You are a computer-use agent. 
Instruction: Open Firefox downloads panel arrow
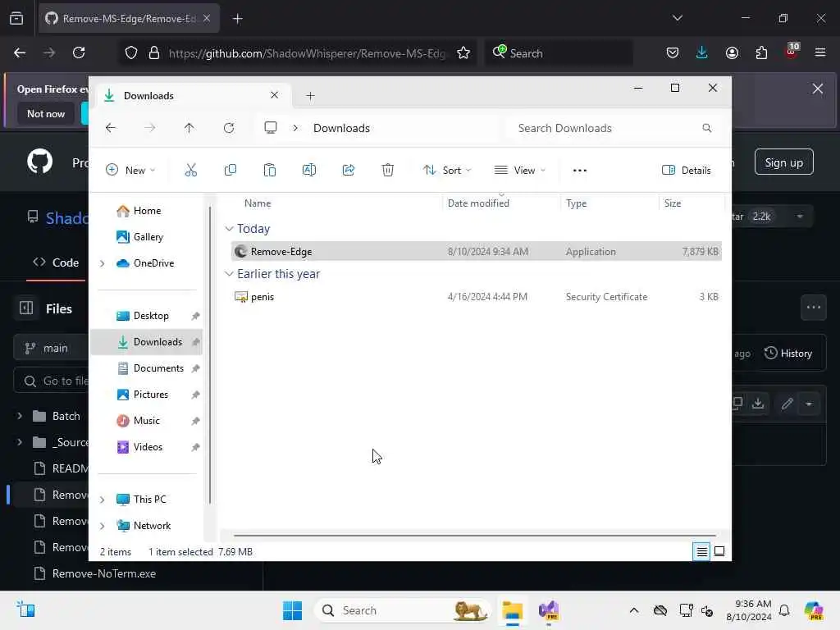[x=702, y=52]
